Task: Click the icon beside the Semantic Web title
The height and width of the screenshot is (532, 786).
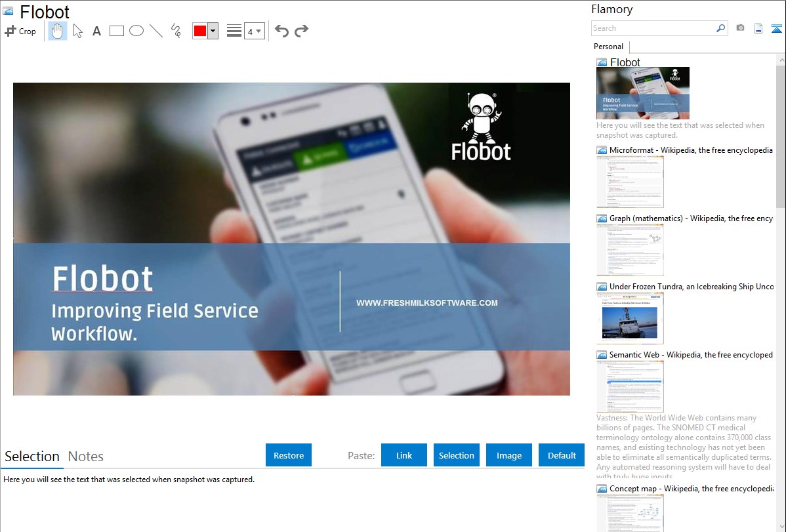Action: click(602, 354)
